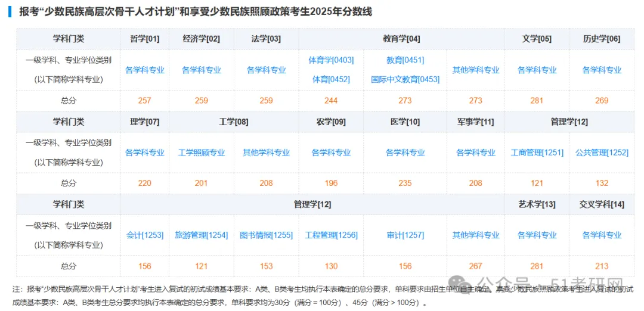Open the 工商管理[1251] link

tap(537, 153)
